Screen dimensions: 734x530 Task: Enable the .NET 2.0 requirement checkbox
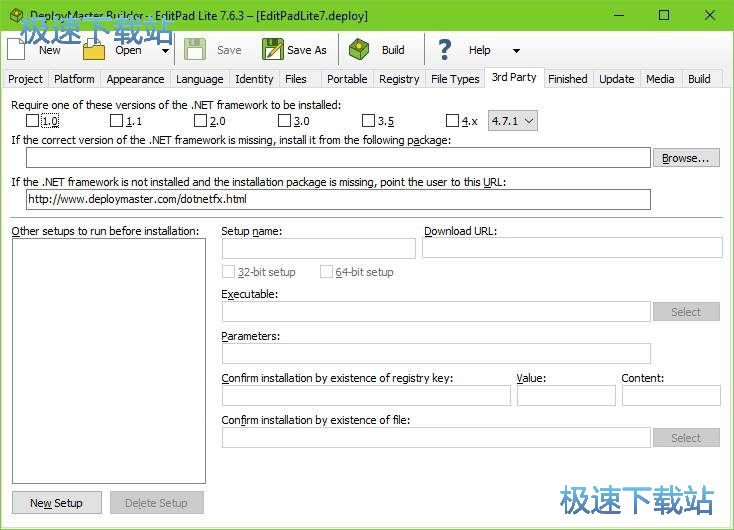click(200, 121)
